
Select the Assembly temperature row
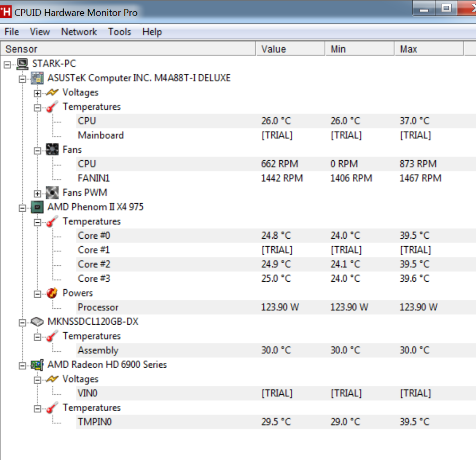[276, 351]
